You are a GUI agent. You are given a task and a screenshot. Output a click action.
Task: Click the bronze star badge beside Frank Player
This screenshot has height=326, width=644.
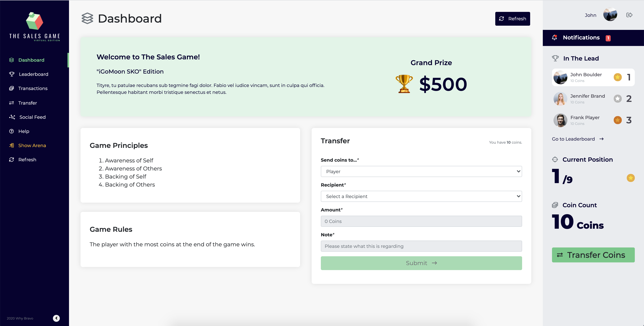pos(618,120)
